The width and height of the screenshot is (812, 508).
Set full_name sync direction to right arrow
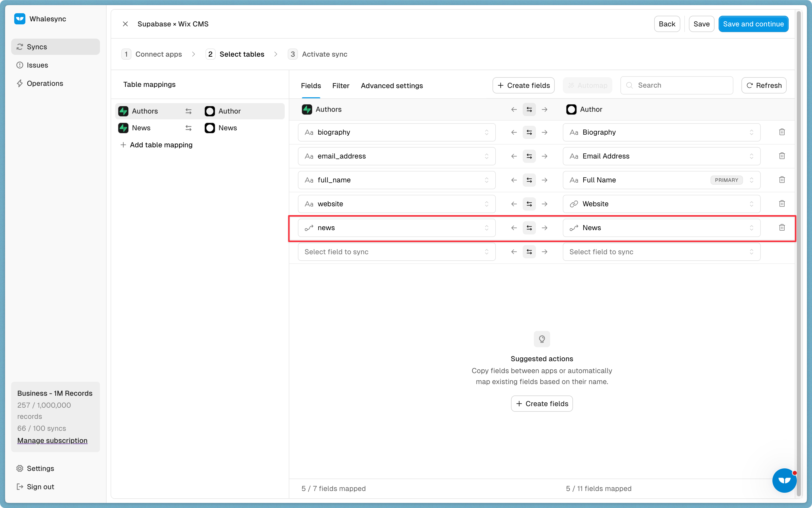pyautogui.click(x=545, y=180)
